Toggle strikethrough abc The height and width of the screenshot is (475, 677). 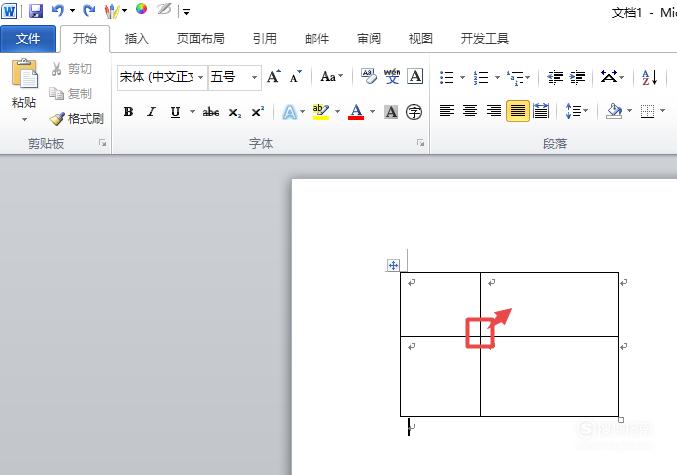point(211,112)
